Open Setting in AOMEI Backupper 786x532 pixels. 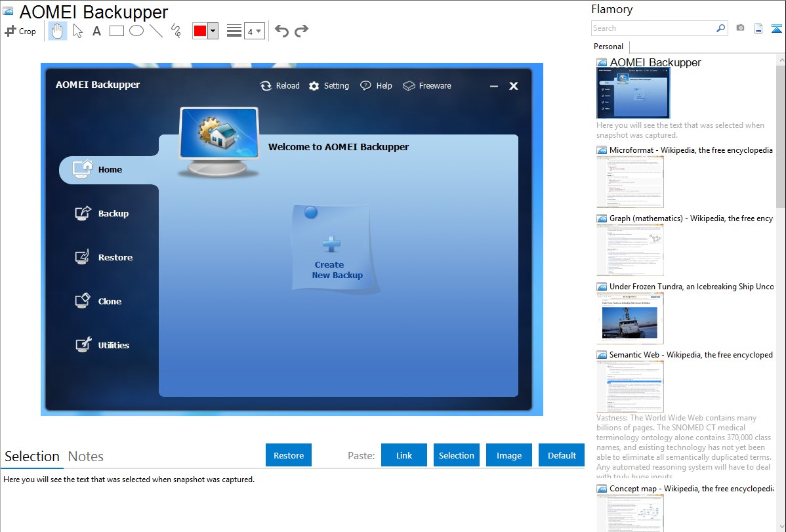[329, 86]
